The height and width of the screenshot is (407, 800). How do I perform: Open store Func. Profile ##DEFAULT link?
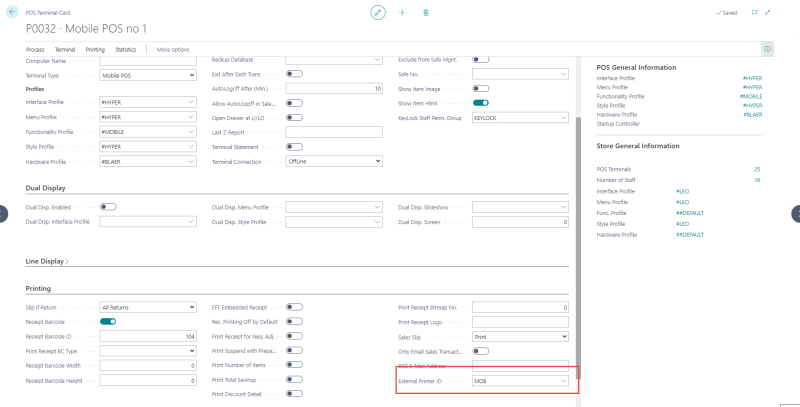[690, 213]
